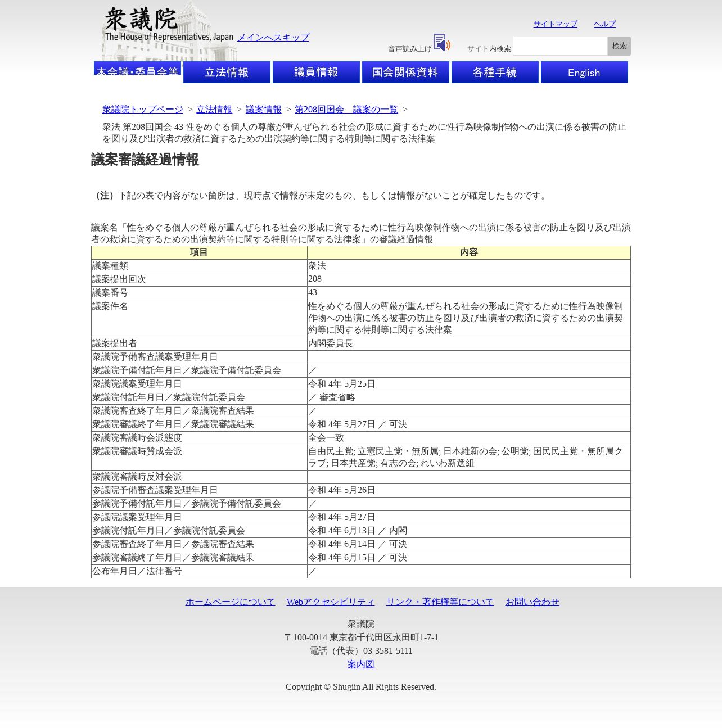Open the 案内図 link
Viewport: 722px width, 728px height.
click(x=361, y=664)
